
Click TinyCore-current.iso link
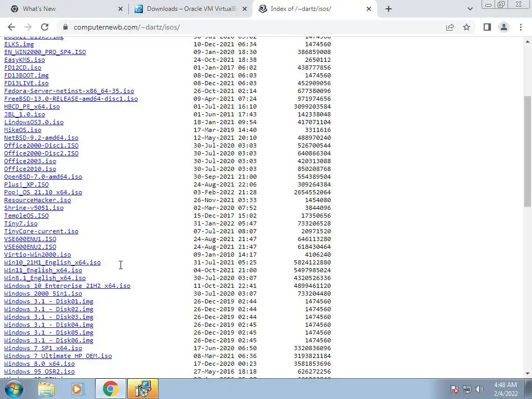[42, 231]
